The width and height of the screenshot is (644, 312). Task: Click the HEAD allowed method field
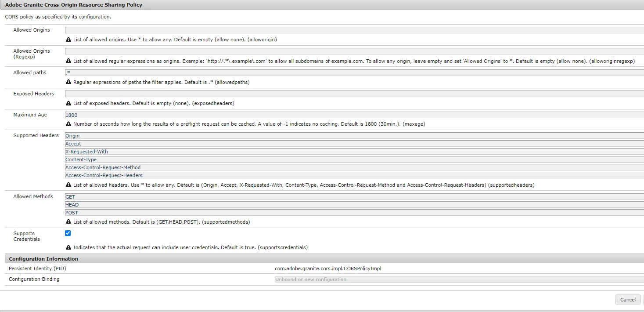354,205
